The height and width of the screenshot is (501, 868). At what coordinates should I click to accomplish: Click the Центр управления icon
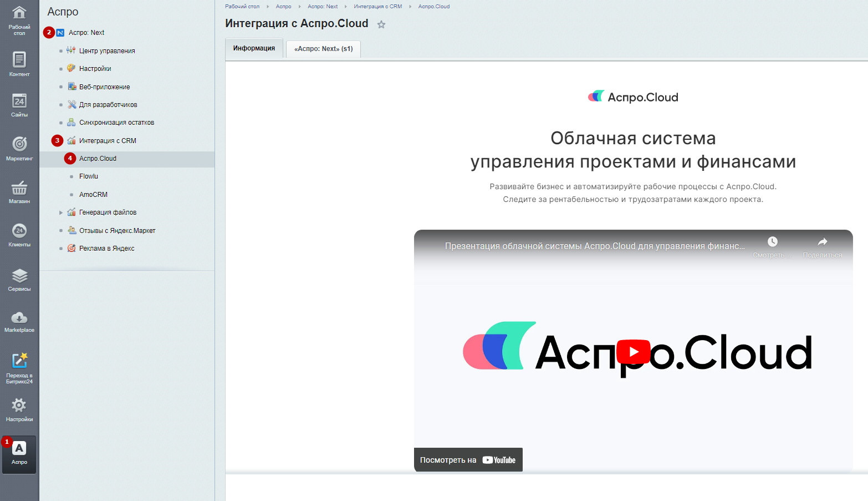[71, 50]
